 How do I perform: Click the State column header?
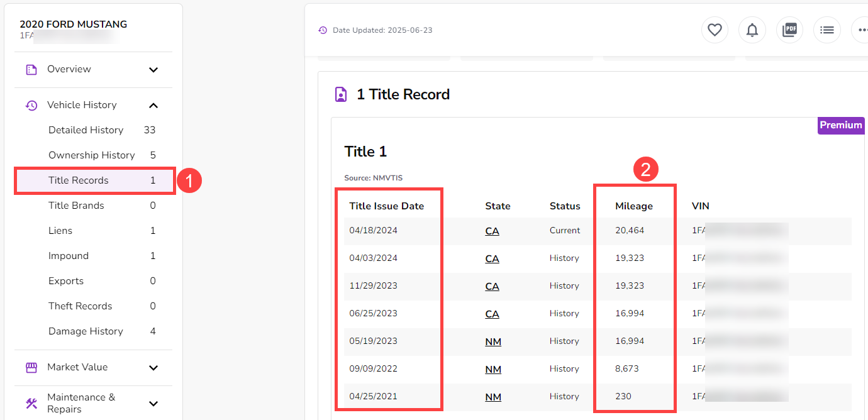(x=498, y=206)
